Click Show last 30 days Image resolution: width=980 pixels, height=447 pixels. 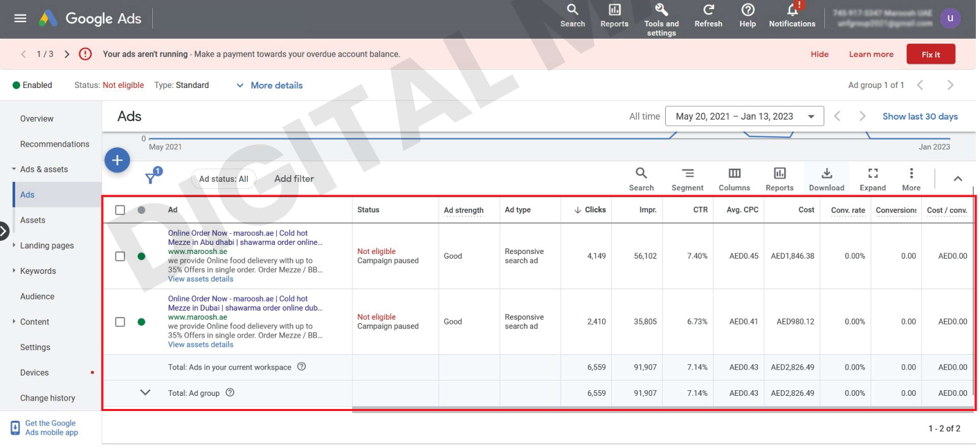[920, 116]
